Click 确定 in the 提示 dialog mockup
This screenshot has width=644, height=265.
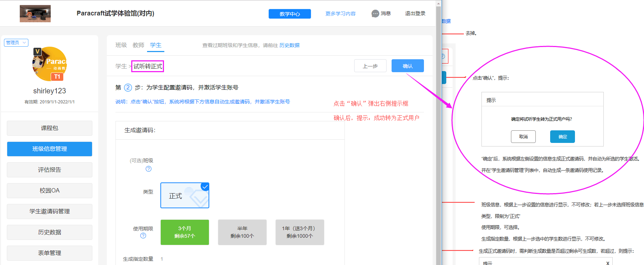pyautogui.click(x=563, y=137)
